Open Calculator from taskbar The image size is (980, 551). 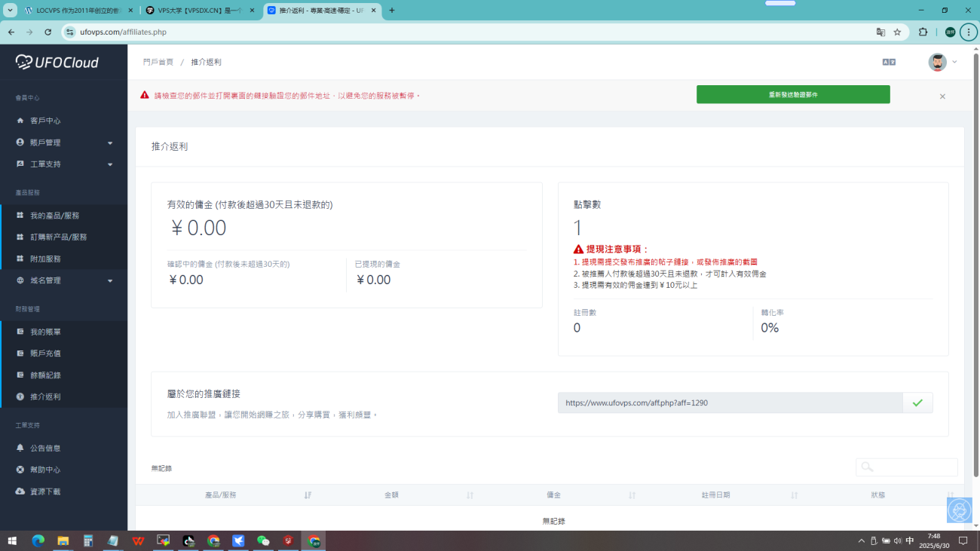tap(88, 540)
